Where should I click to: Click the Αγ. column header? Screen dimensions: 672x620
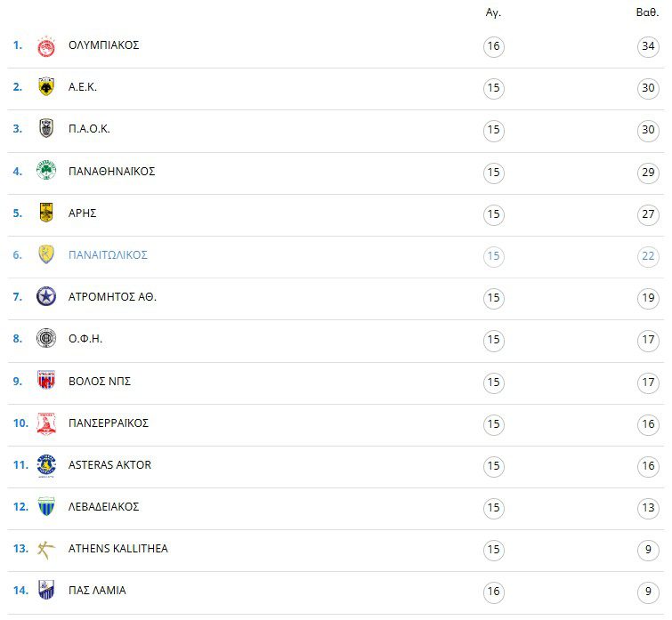coord(493,13)
